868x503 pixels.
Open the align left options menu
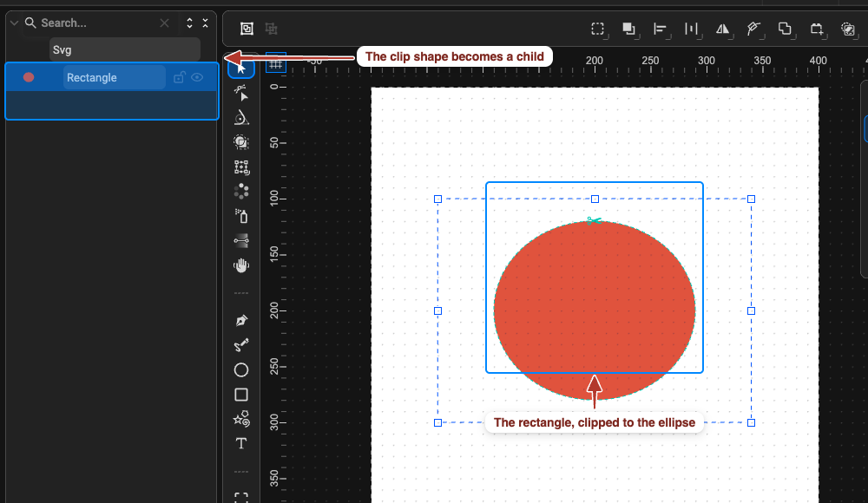tap(660, 29)
